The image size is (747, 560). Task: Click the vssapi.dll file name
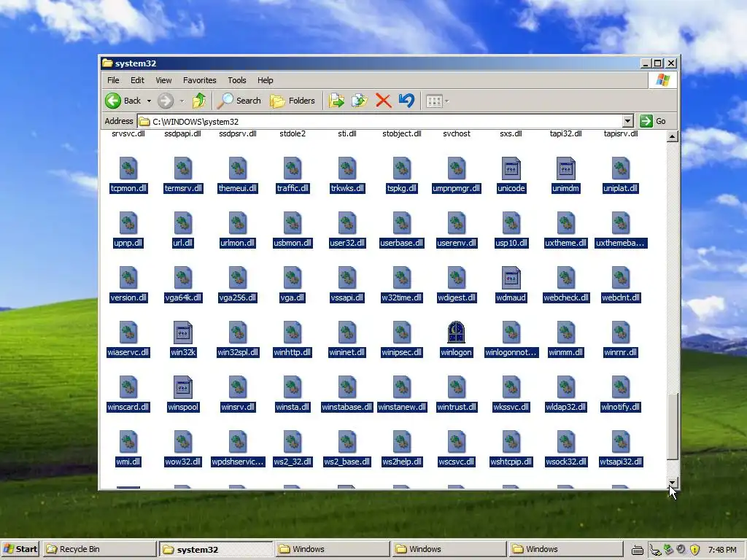347,297
